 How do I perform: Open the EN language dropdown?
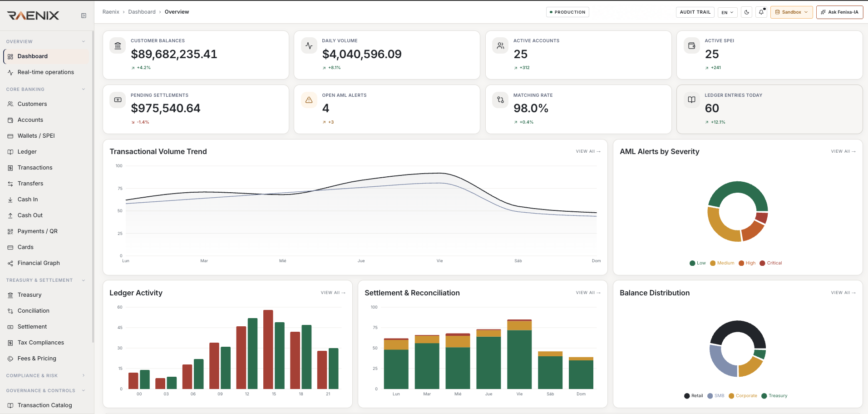coord(728,12)
